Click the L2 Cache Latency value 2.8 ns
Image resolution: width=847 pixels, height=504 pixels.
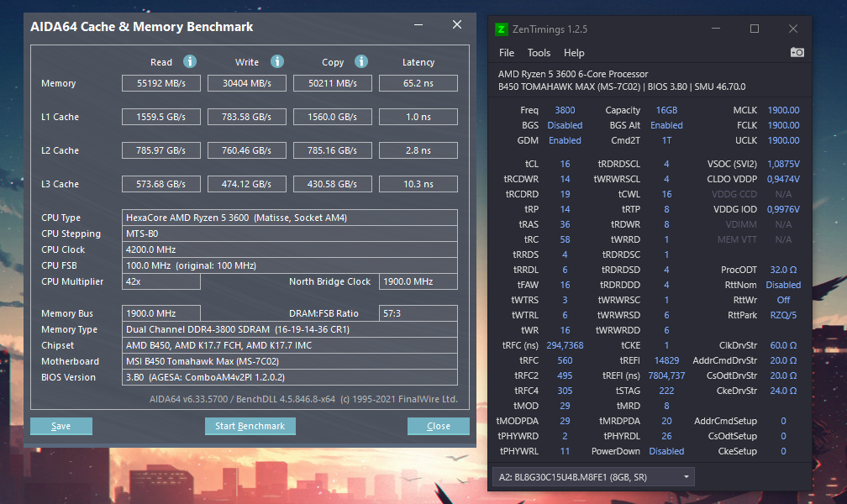tap(418, 150)
